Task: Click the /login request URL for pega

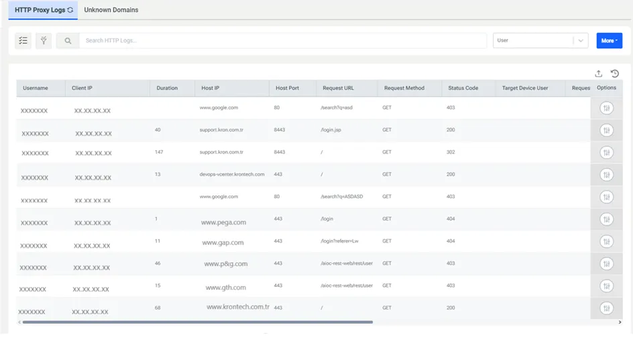Action: (x=327, y=219)
